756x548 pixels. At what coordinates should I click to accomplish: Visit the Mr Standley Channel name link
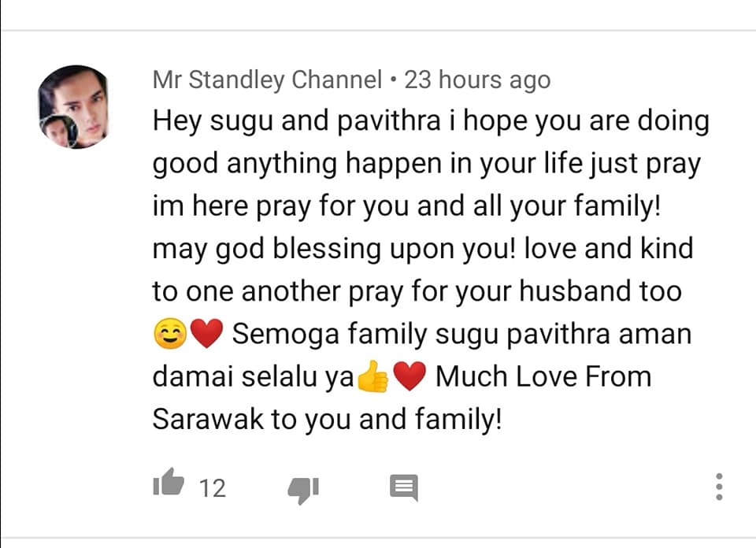pyautogui.click(x=267, y=80)
